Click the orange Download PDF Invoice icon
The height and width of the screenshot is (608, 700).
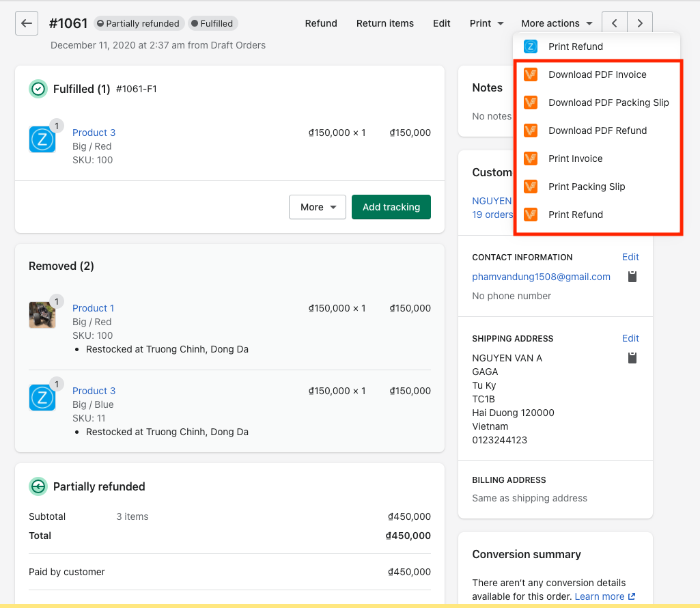point(531,74)
